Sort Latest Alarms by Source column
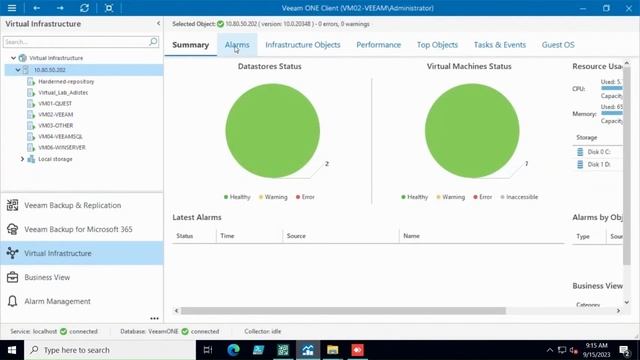Viewport: 640px width, 360px height. coord(296,236)
